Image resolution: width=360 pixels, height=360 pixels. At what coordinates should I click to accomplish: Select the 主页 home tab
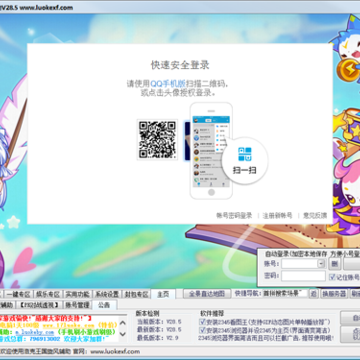(163, 294)
